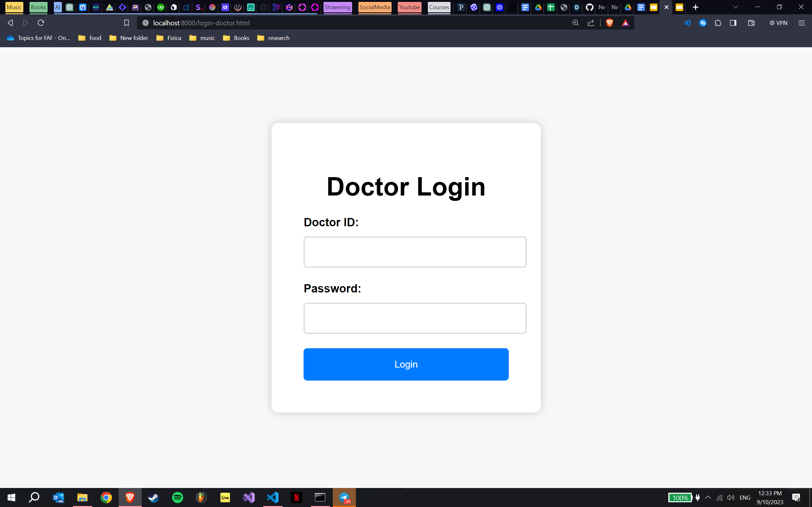Viewport: 812px width, 507px height.
Task: Open Brave Wallet icon
Action: click(x=751, y=23)
